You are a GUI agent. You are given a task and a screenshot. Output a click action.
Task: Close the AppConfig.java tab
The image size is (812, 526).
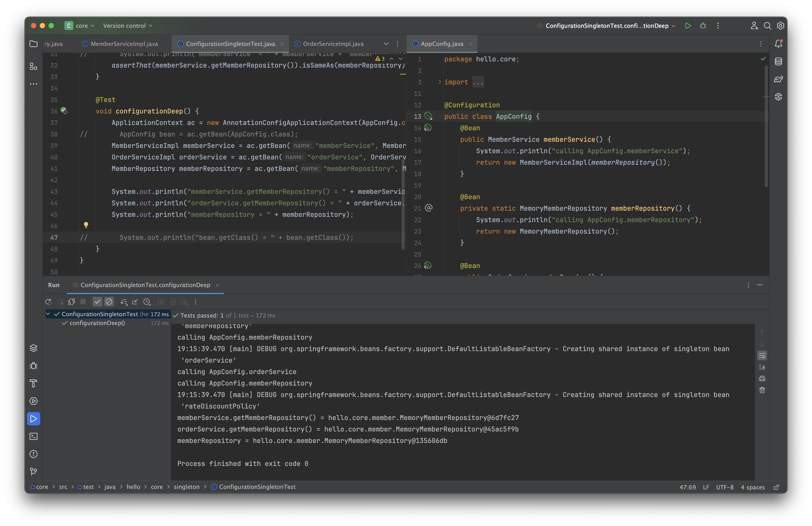point(470,44)
